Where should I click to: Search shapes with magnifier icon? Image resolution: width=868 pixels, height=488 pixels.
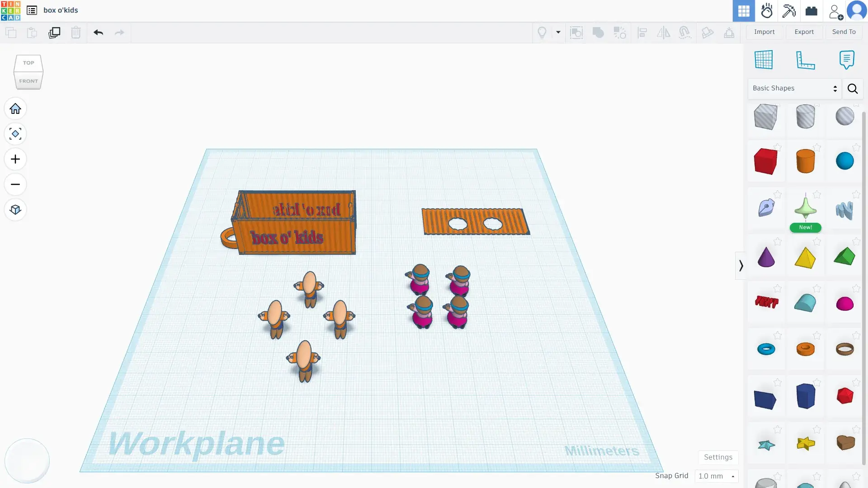click(853, 89)
